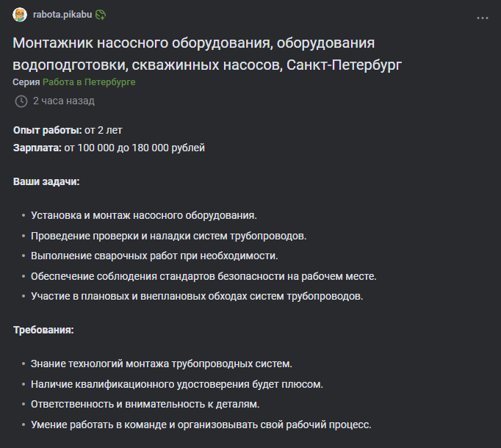
Task: Open the post title about Монтажник насосного оборудования
Action: [207, 54]
